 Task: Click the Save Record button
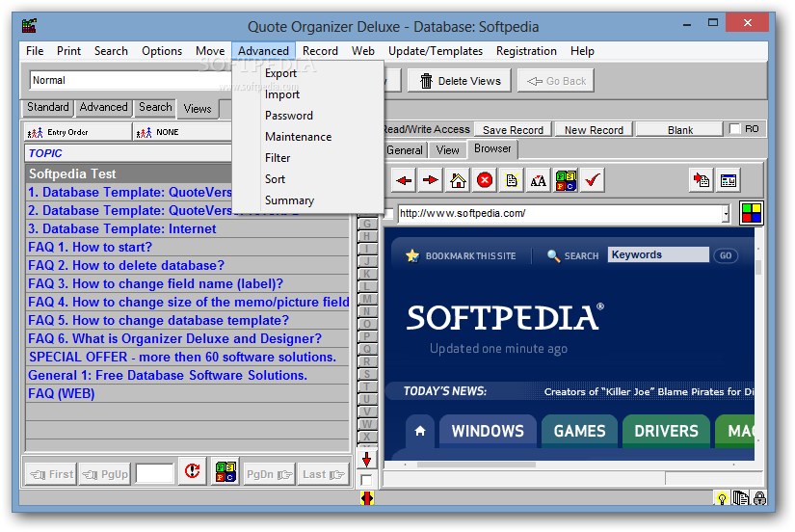coord(513,130)
